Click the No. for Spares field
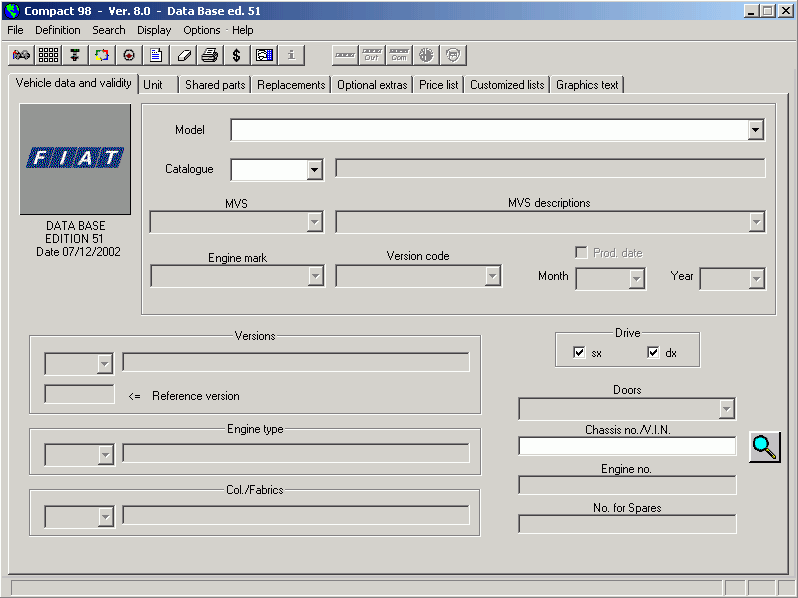 tap(627, 524)
